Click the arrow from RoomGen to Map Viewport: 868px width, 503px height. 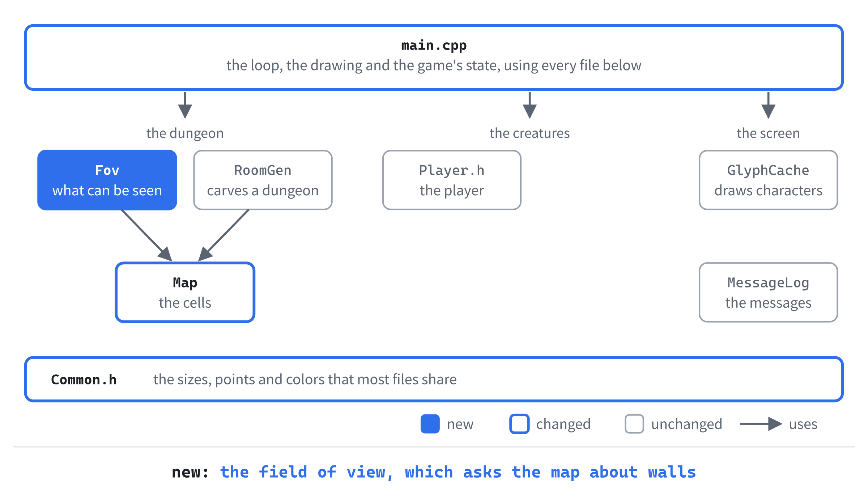pyautogui.click(x=224, y=235)
